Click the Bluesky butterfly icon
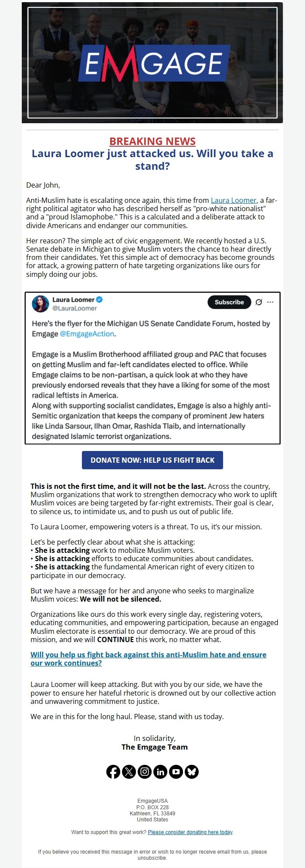The width and height of the screenshot is (305, 868). (x=192, y=772)
